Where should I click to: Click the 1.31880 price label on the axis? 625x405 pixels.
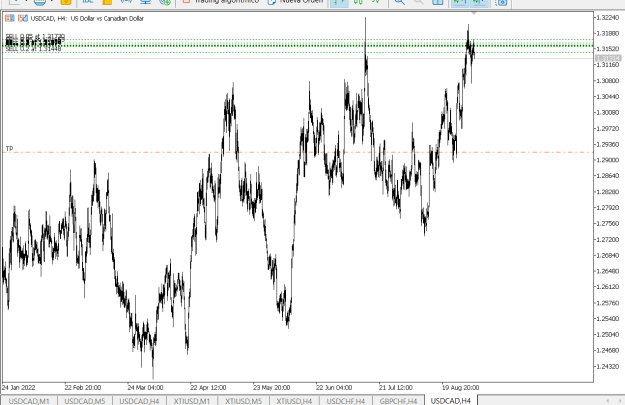(608, 33)
